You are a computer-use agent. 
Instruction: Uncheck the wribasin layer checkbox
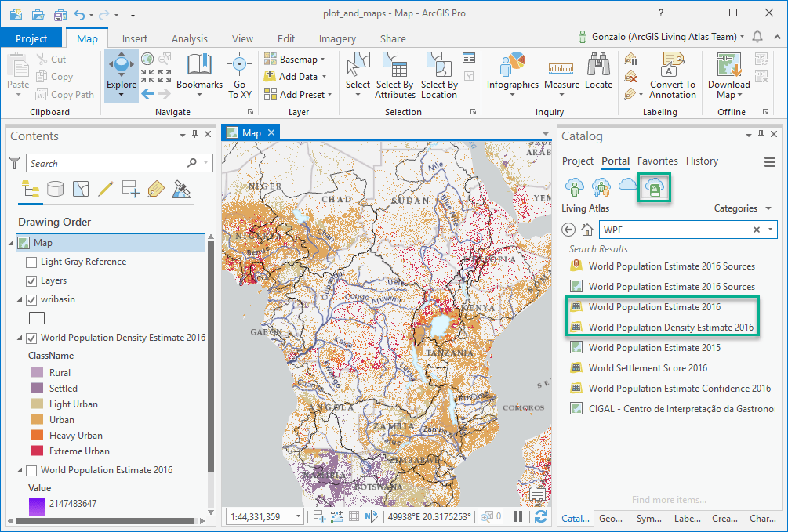click(x=31, y=299)
